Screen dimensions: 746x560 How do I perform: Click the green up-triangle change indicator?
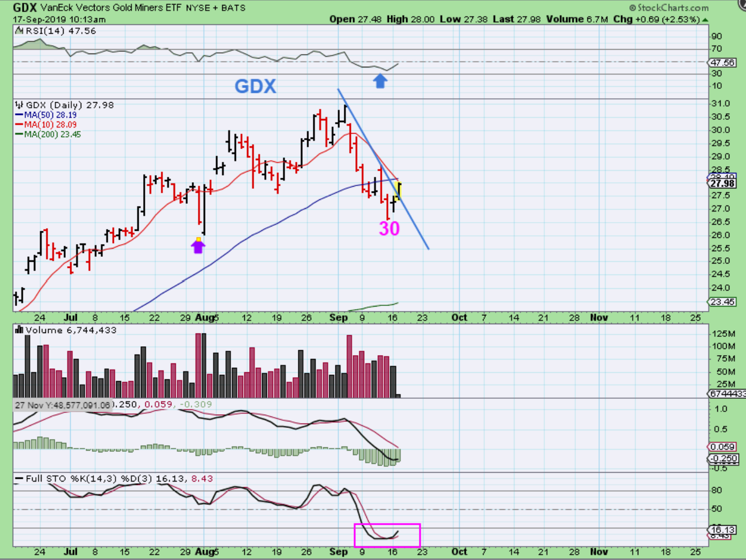(705, 19)
